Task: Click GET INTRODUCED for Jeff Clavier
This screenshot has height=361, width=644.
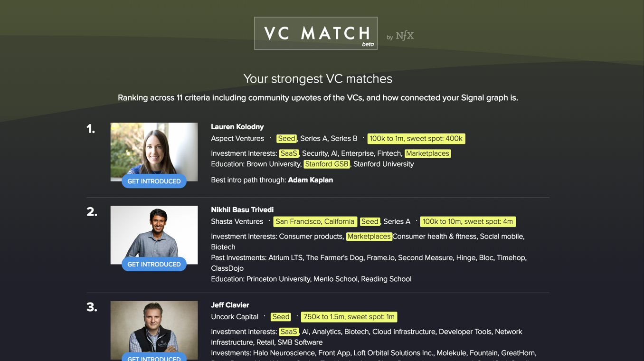Action: click(154, 359)
